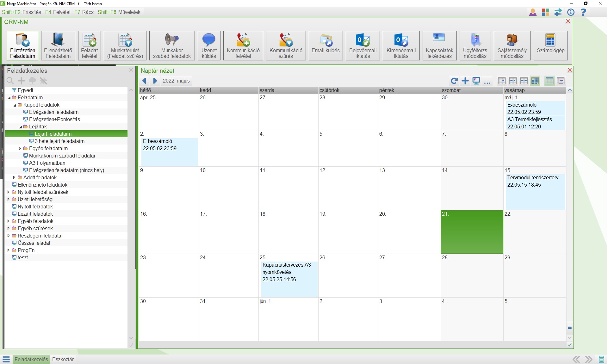Open the Shift+F8 Műveletek menu
Screen dimensions: 608x364
coord(119,12)
